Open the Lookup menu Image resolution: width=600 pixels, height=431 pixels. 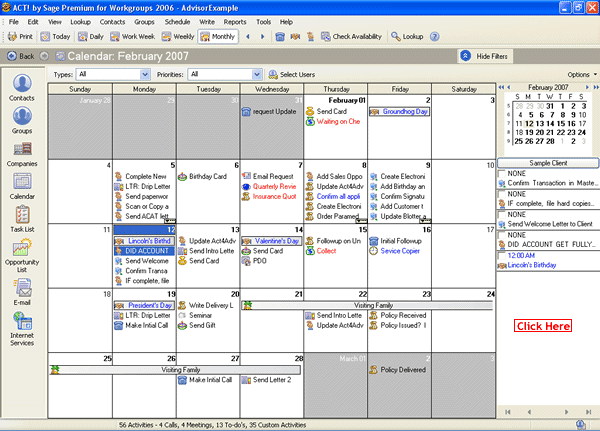point(80,22)
